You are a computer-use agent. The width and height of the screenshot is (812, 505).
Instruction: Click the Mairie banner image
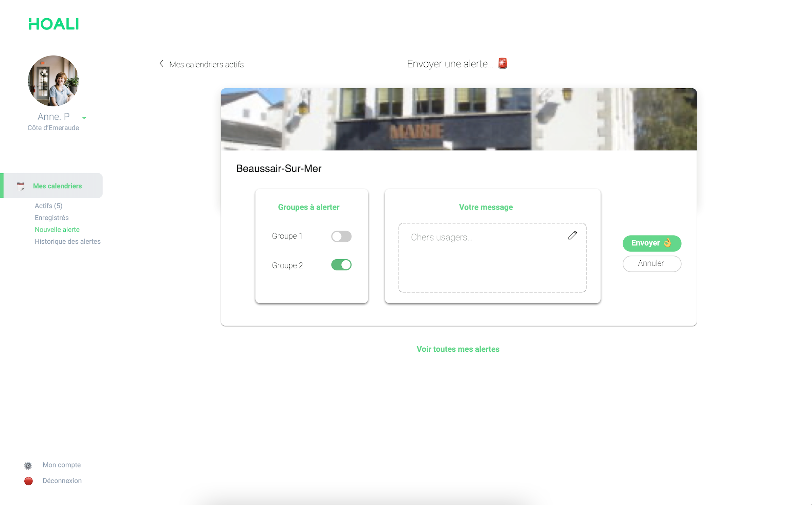tap(458, 119)
